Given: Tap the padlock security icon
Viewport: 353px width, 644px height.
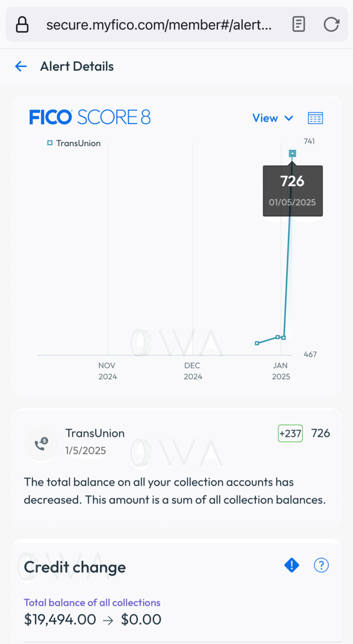Looking at the screenshot, I should [x=22, y=25].
